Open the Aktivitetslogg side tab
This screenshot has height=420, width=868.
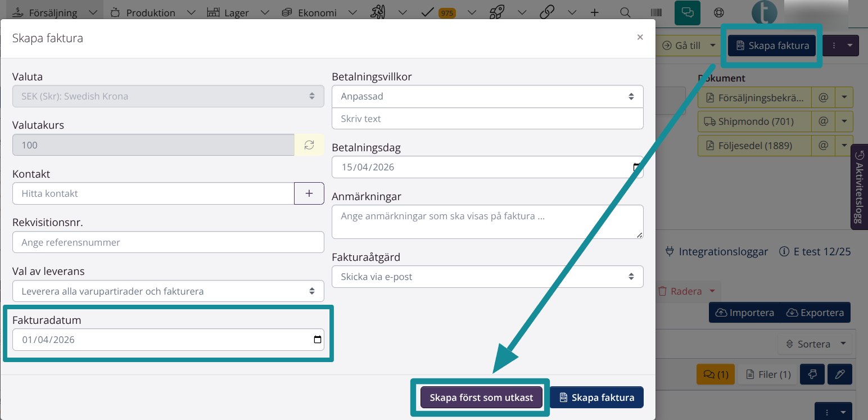[x=859, y=186]
